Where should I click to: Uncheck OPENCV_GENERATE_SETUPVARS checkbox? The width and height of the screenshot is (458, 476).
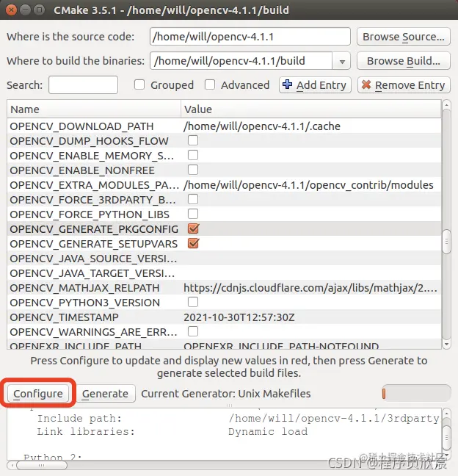(193, 243)
